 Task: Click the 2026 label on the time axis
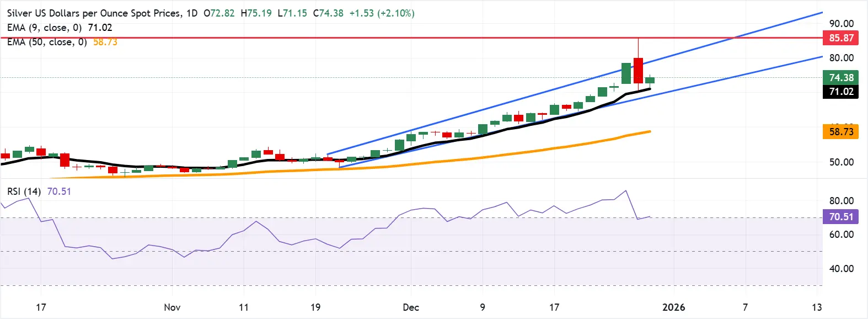tap(673, 307)
